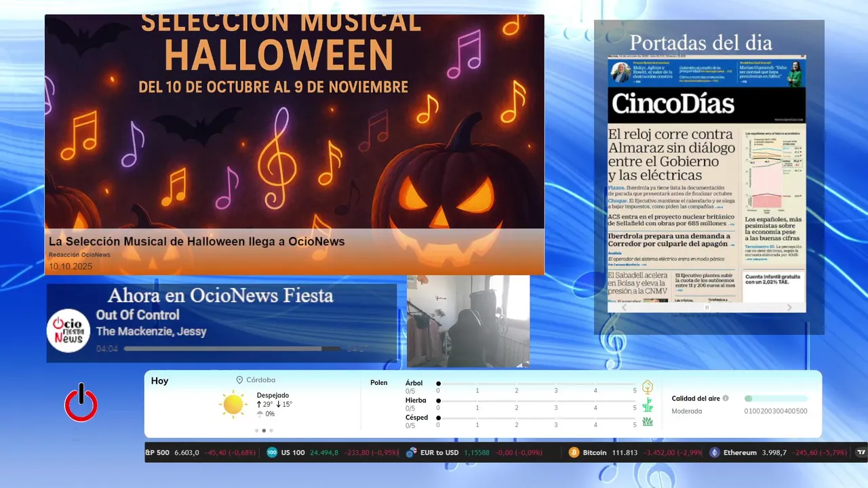The width and height of the screenshot is (868, 488).
Task: Click the Despejado weather condition text
Action: coord(273,395)
